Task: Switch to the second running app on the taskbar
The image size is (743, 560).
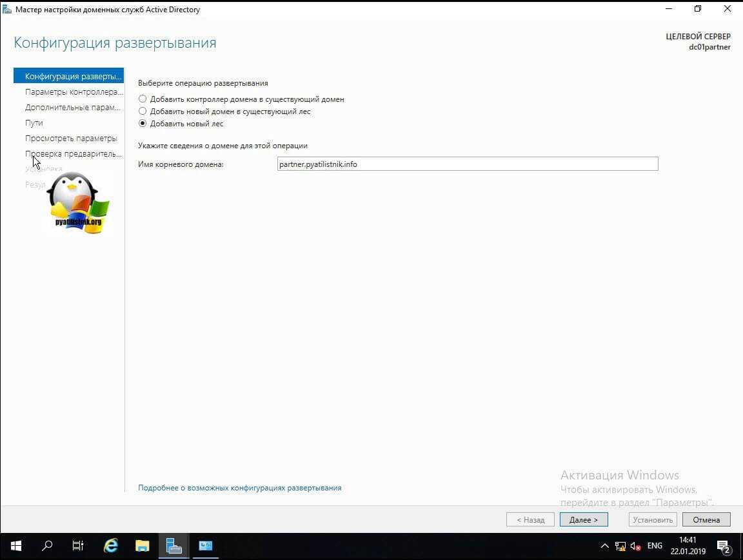Action: (x=206, y=546)
